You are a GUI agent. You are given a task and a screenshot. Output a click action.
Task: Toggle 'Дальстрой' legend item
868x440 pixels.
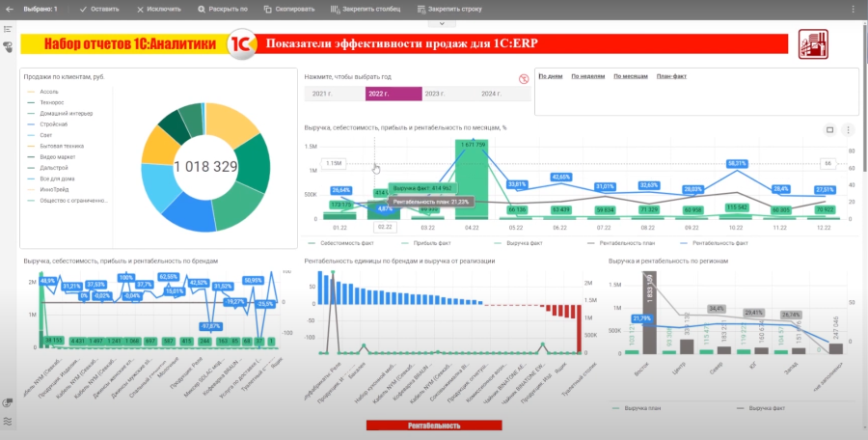coord(47,168)
